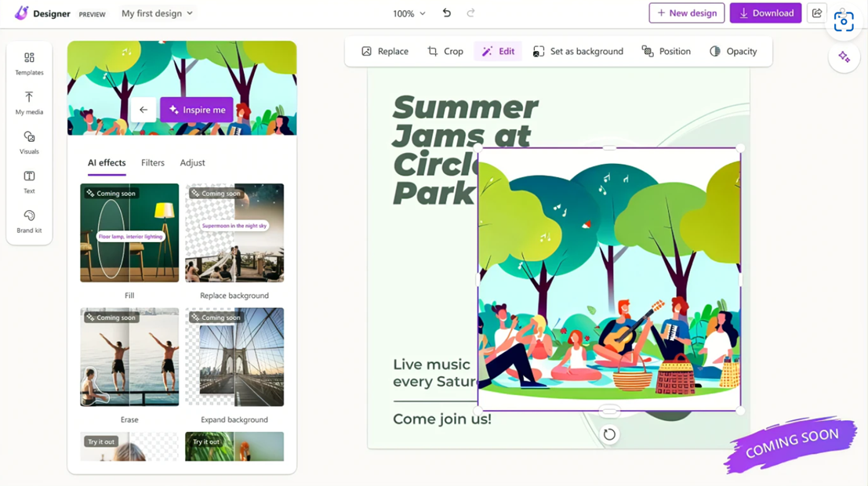Image resolution: width=868 pixels, height=486 pixels.
Task: Select the Fill effect thumbnail
Action: click(129, 233)
